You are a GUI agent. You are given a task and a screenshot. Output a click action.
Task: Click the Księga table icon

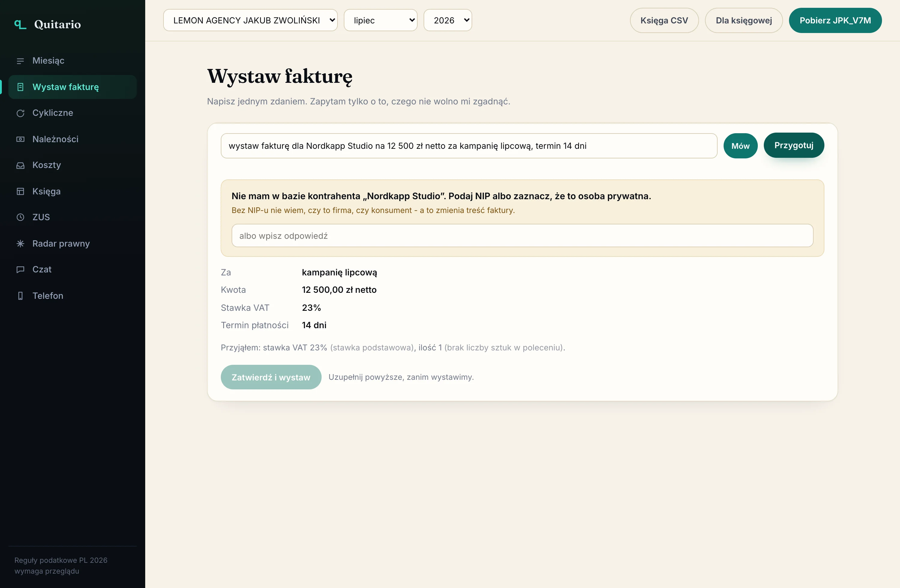tap(20, 191)
